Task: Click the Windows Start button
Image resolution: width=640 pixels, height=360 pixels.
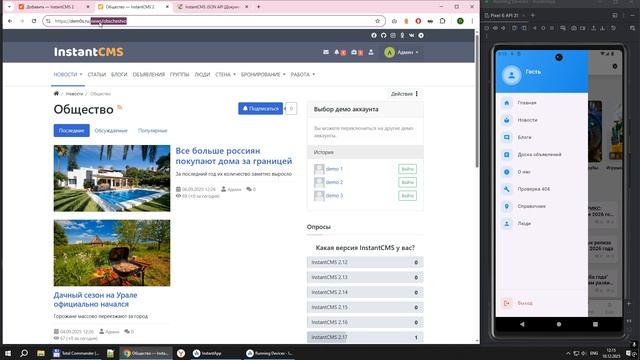Action: [8, 353]
